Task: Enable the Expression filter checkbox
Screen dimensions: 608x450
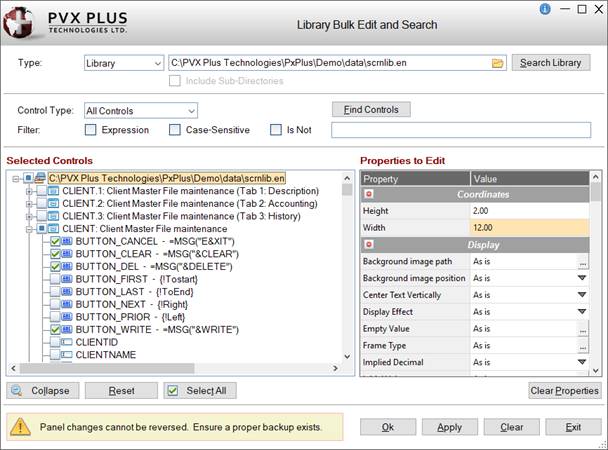Action: coord(90,130)
